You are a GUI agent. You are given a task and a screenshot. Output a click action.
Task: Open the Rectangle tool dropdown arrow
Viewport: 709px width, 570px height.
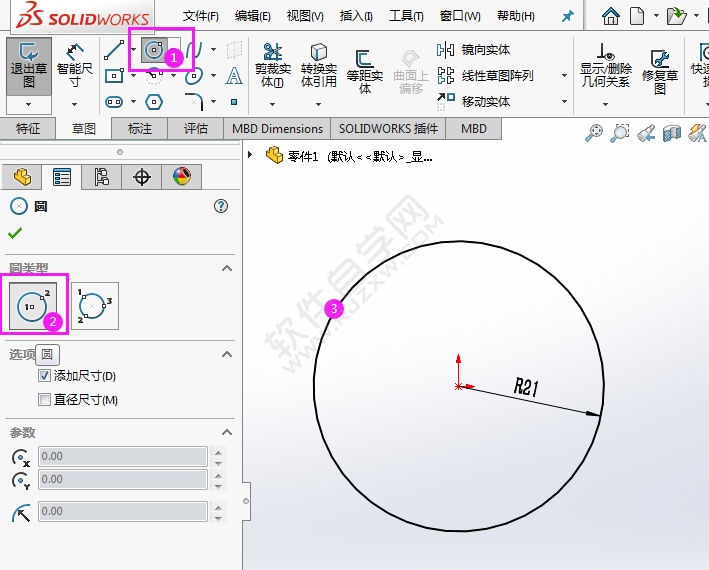point(133,75)
